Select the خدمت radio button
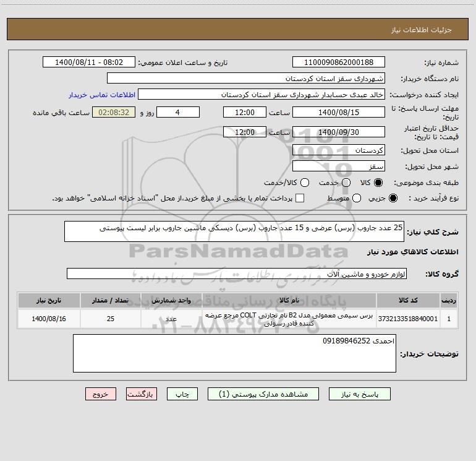The image size is (476, 461). click(346, 183)
